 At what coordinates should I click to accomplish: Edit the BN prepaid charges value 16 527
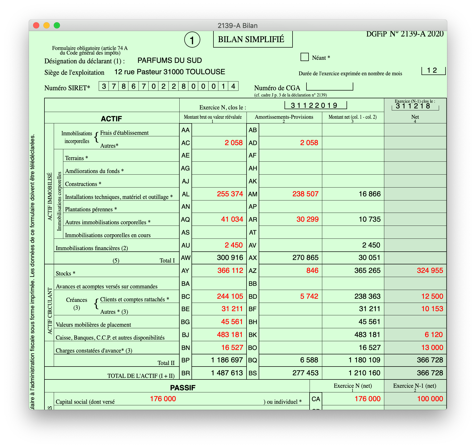coord(219,348)
